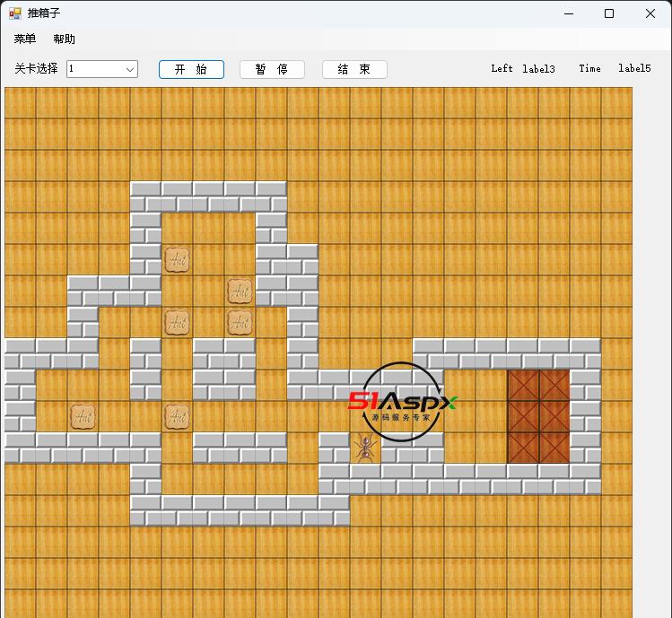The image size is (672, 618).
Task: Open the 帮助 menu
Action: click(x=65, y=39)
